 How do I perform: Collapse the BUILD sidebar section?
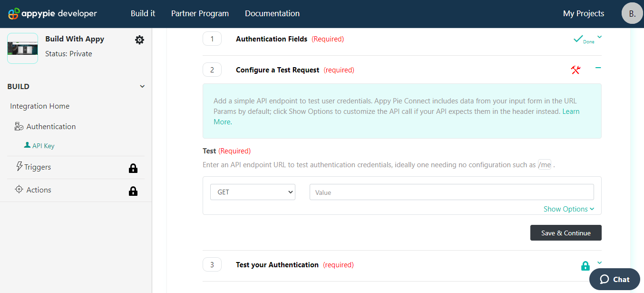click(142, 86)
